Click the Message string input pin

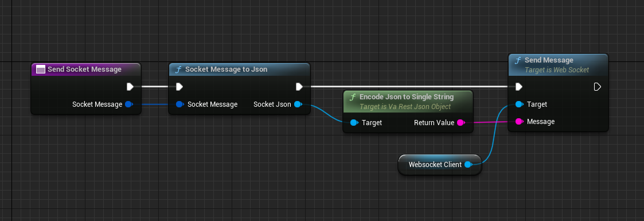(x=519, y=122)
